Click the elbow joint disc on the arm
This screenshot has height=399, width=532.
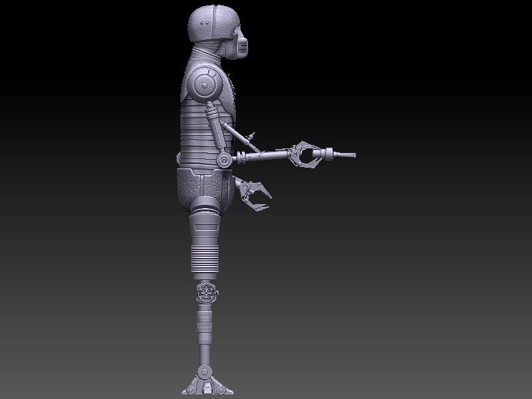pos(224,160)
